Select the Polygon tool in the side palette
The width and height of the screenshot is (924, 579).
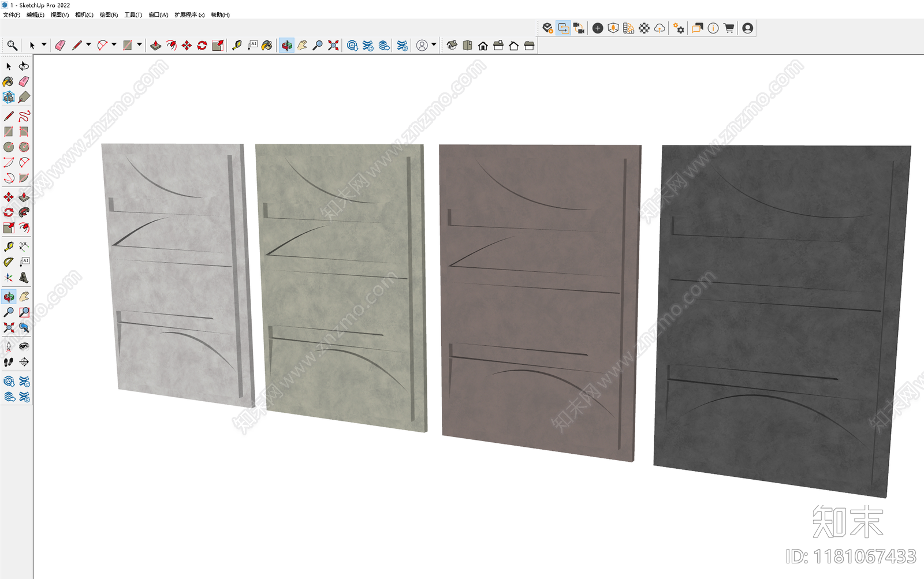(x=24, y=147)
